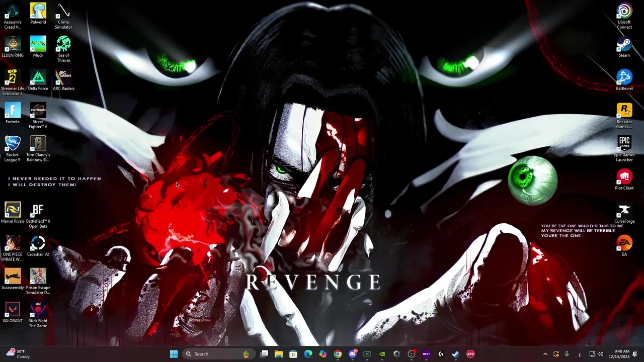Click the Riot Client shortcut
This screenshot has height=362, width=644.
coord(624,179)
